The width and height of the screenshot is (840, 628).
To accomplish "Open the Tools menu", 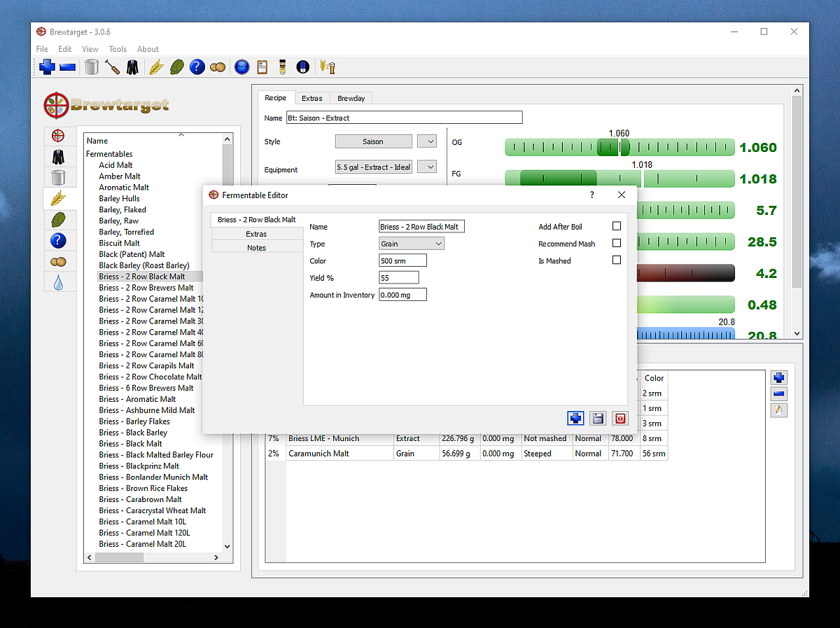I will pyautogui.click(x=118, y=49).
